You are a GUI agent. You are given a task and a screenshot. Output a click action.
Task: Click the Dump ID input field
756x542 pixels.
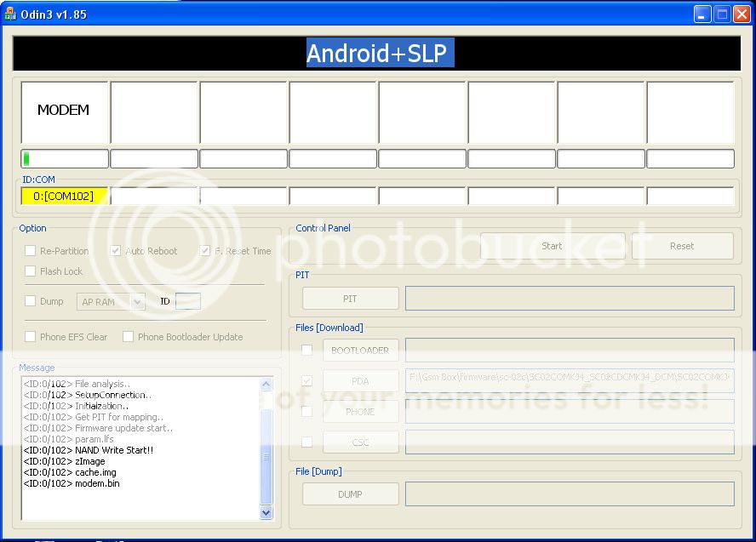pos(188,301)
